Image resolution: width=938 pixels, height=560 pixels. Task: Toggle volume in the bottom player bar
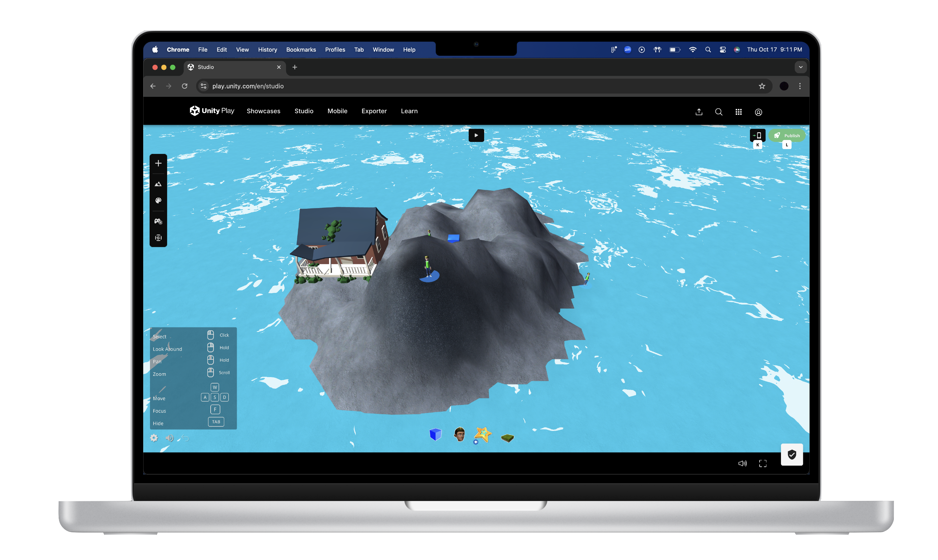(x=742, y=464)
